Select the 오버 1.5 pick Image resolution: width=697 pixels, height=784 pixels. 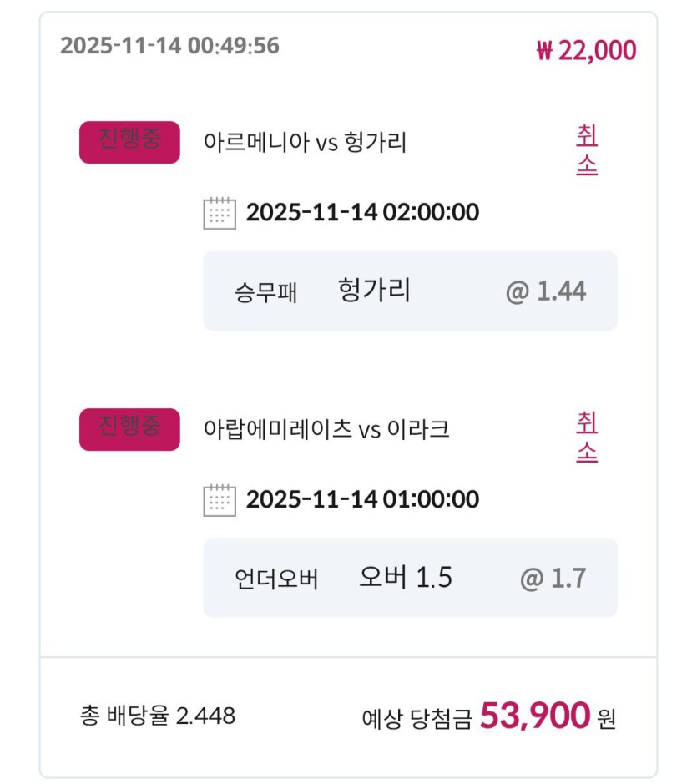[x=406, y=578]
